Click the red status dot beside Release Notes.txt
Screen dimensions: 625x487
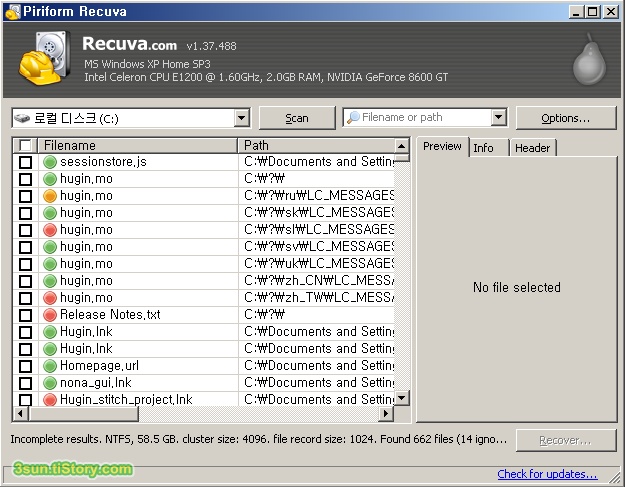pyautogui.click(x=50, y=315)
